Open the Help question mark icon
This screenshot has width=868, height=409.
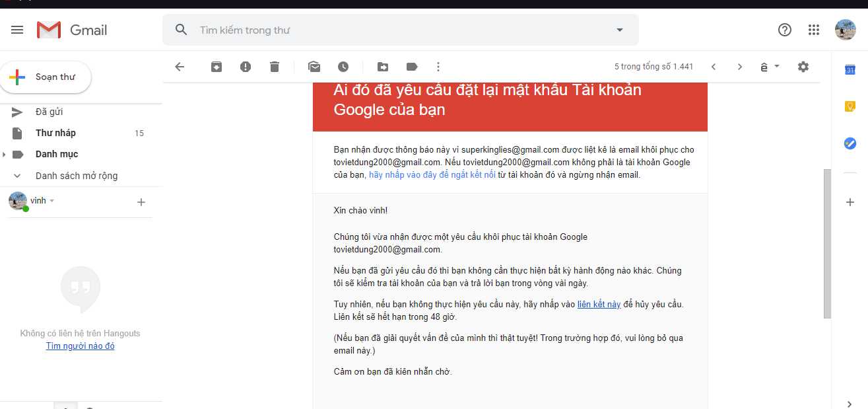[785, 30]
